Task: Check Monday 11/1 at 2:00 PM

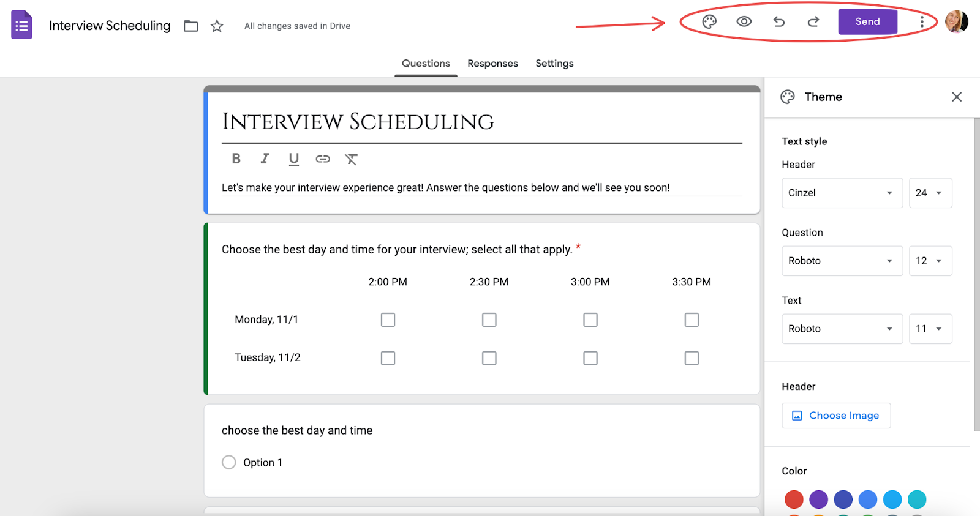Action: [388, 320]
